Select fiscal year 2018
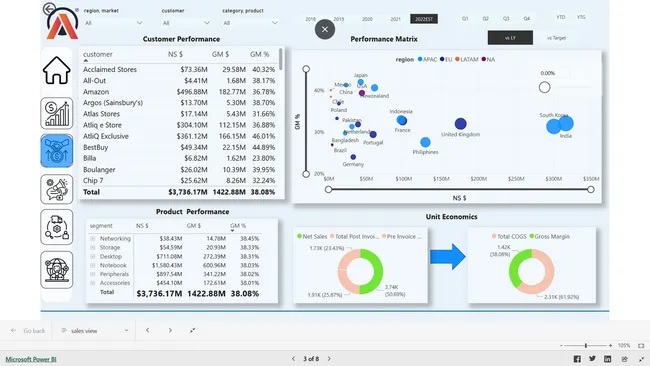Image resolution: width=650 pixels, height=366 pixels. [310, 19]
